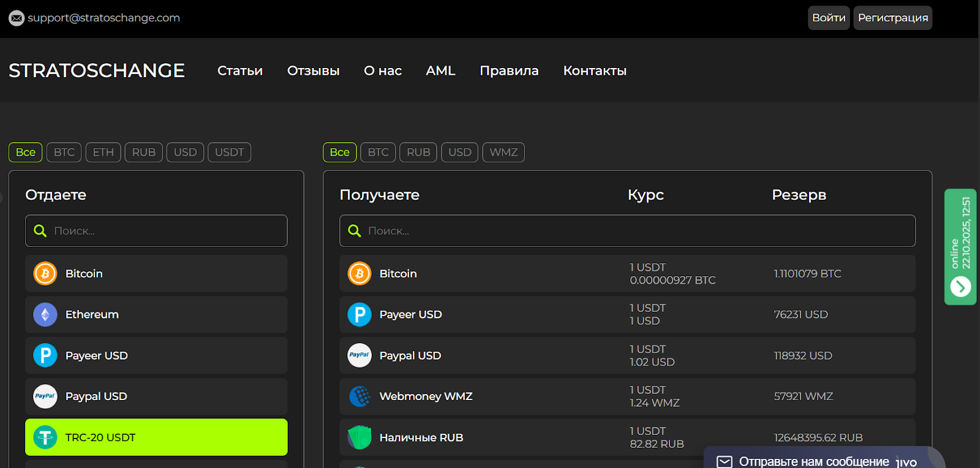The width and height of the screenshot is (980, 468).
Task: Click the Наличные RUB cash icon
Action: coord(360,437)
